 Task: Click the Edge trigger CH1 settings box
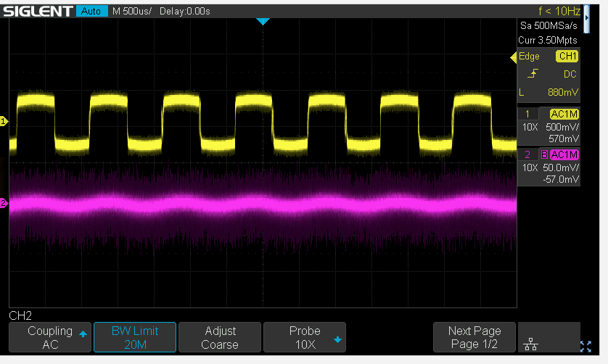point(549,75)
